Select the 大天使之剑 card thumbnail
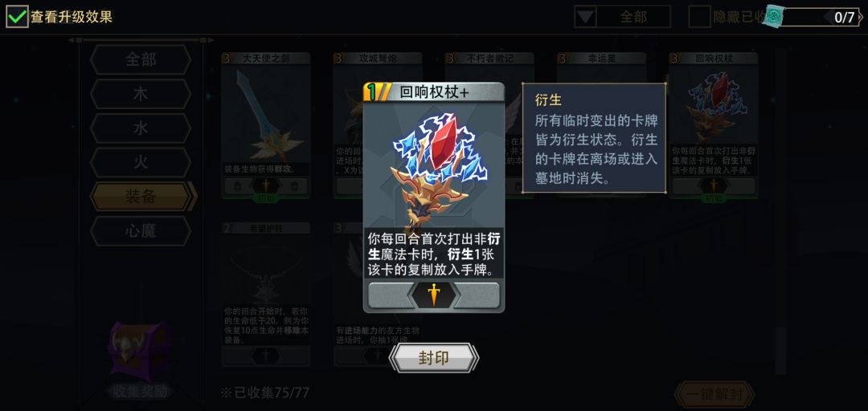The width and height of the screenshot is (868, 411). (x=266, y=125)
